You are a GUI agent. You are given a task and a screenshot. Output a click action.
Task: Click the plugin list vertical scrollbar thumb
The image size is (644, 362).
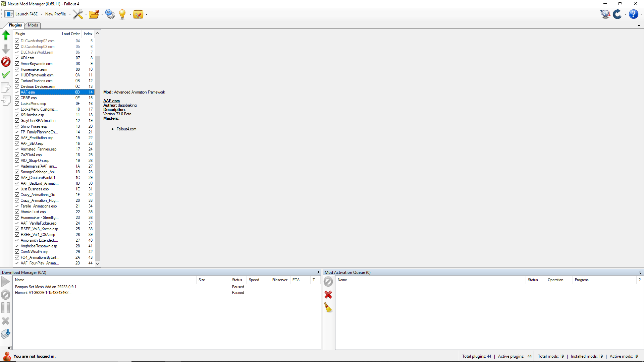[98, 158]
